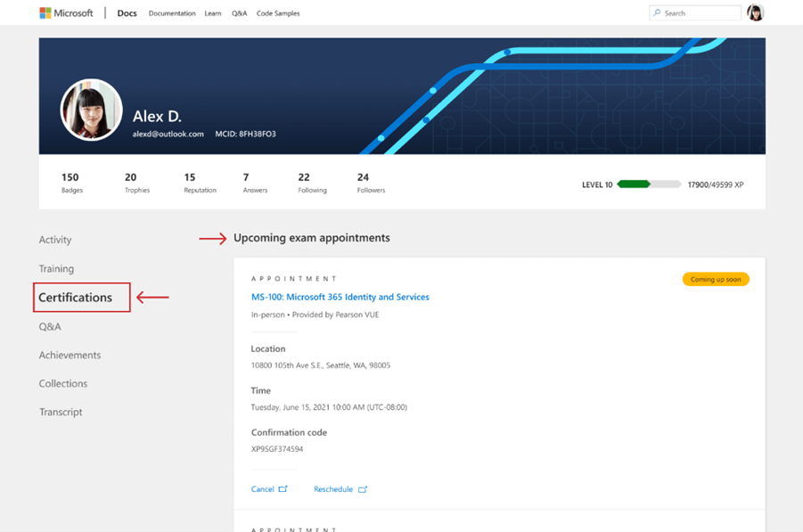Click the 24 Followers stat
Viewport: 803px width, 532px height.
[x=371, y=183]
